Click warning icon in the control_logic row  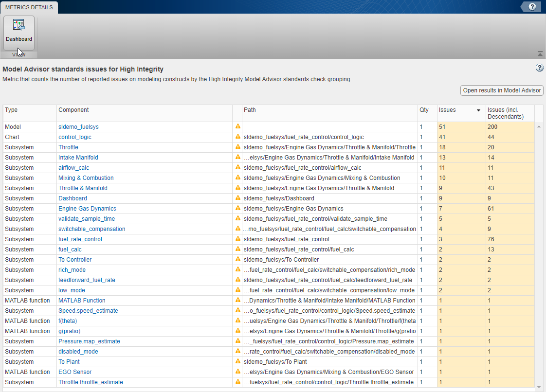238,137
